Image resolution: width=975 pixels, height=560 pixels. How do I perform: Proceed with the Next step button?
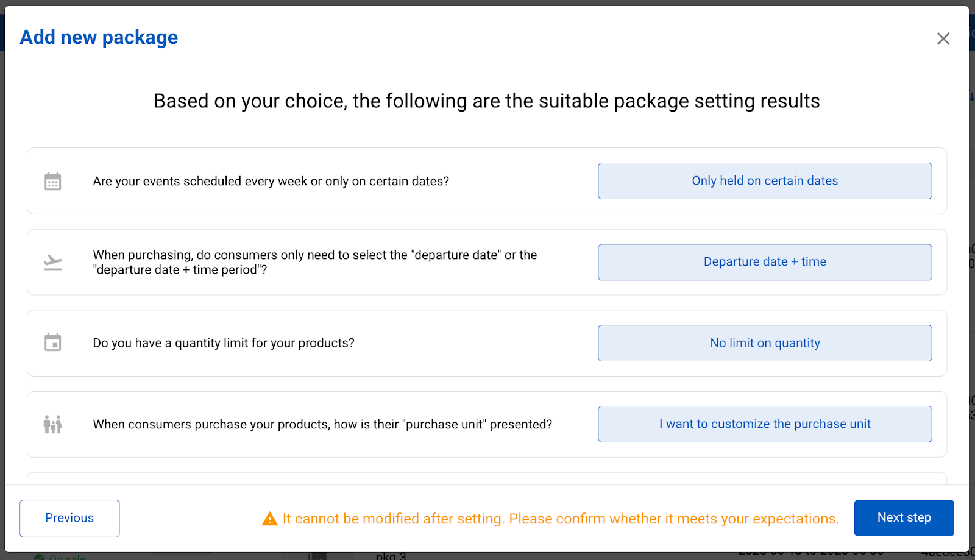tap(904, 518)
